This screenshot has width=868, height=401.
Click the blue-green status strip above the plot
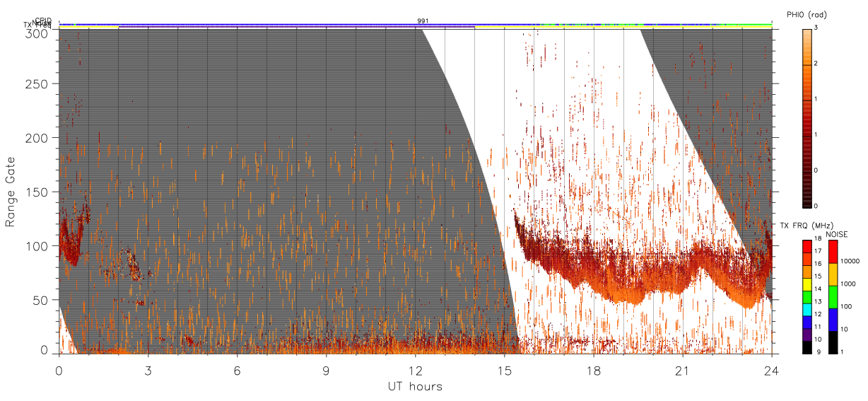[415, 25]
